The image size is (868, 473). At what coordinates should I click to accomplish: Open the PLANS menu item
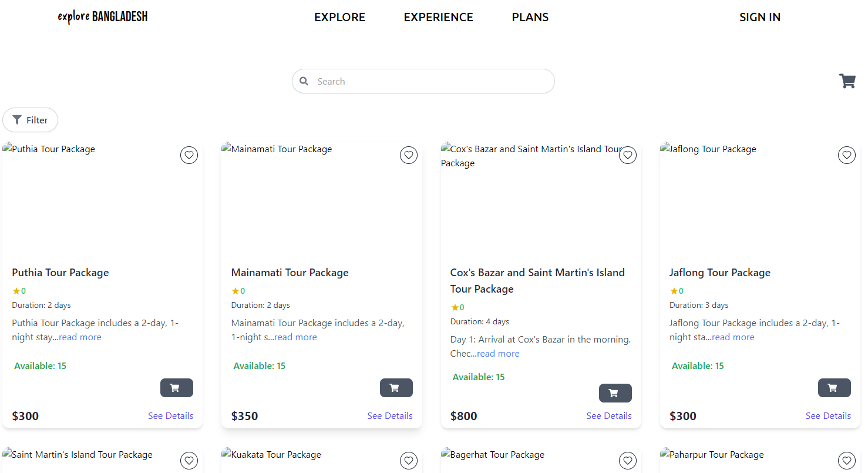[x=530, y=17]
